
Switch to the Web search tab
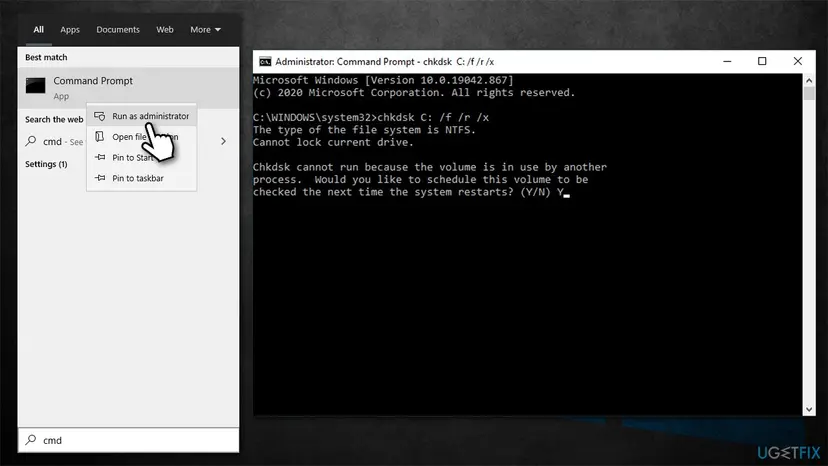point(165,30)
